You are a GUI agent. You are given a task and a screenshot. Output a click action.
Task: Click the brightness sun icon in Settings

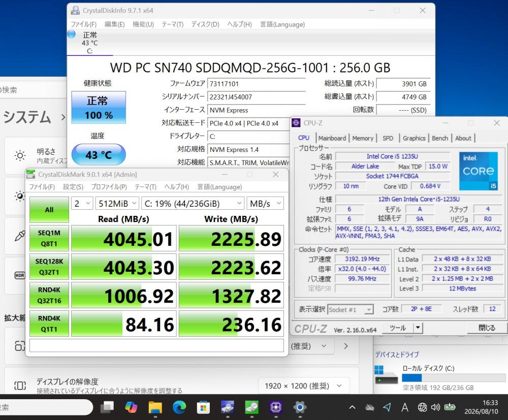tap(20, 156)
